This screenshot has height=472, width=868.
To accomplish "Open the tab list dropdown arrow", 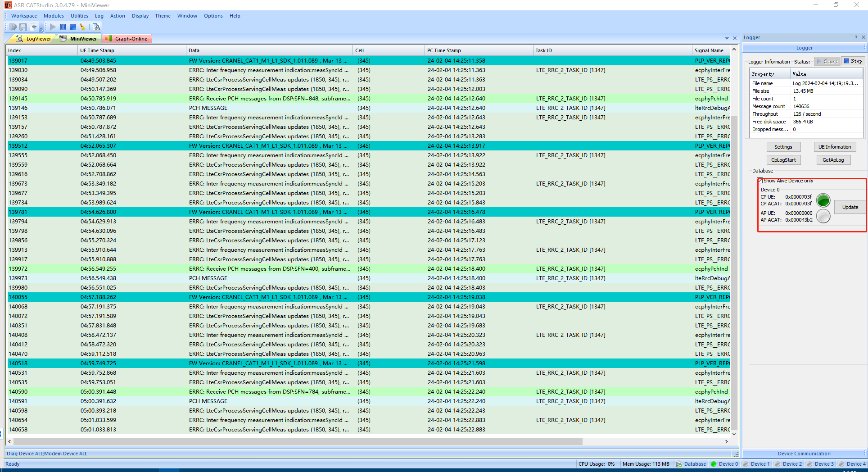I will (x=727, y=38).
